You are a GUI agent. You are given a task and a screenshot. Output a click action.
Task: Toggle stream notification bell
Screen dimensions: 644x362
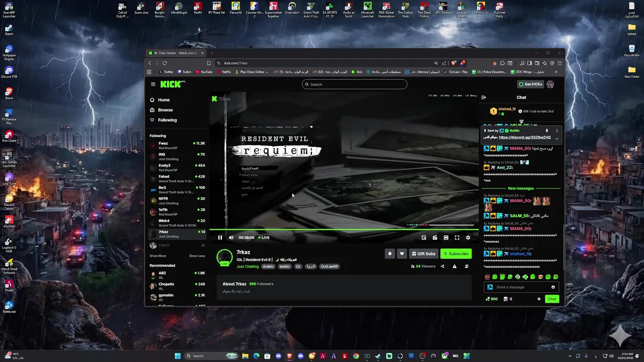[389, 254]
